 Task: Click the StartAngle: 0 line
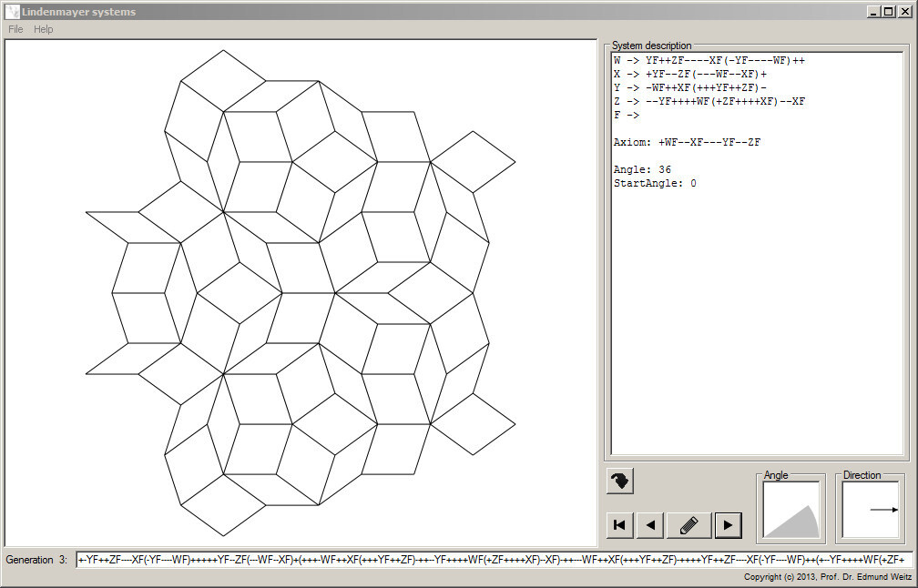click(655, 183)
